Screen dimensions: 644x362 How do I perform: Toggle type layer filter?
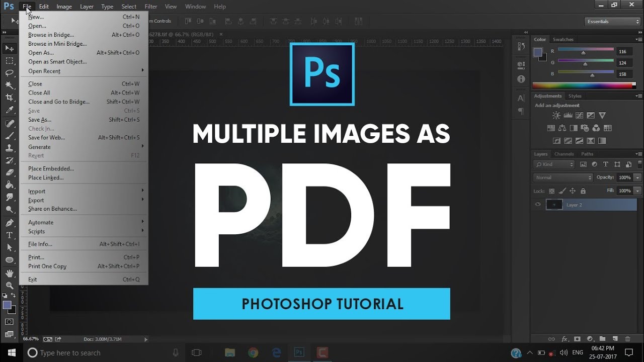click(605, 164)
